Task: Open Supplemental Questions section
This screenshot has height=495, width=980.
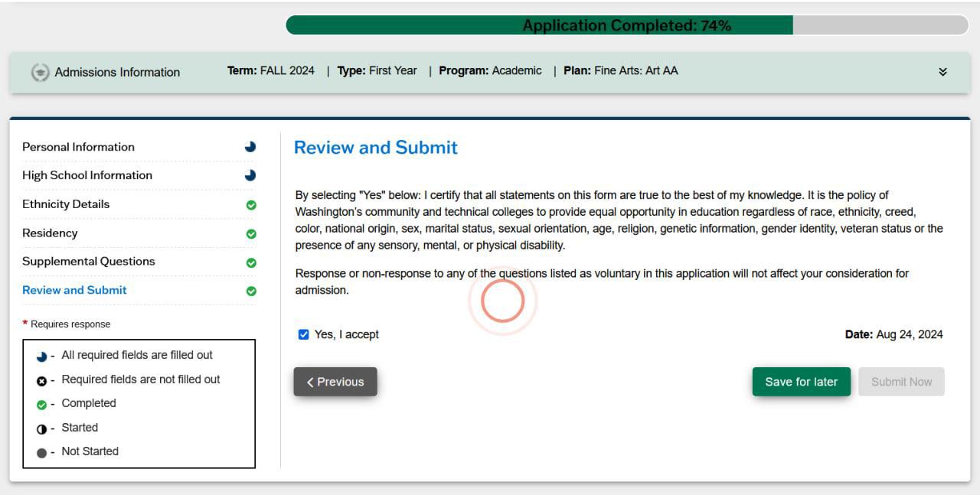Action: point(89,262)
